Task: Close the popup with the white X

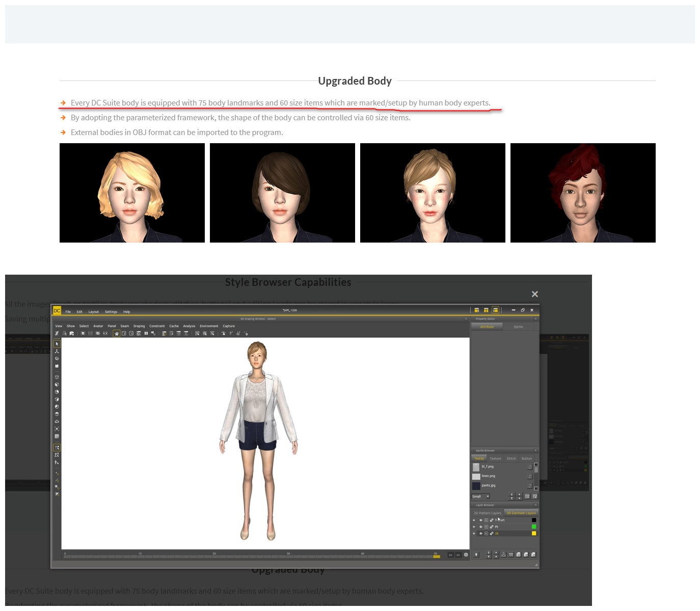Action: tap(534, 294)
